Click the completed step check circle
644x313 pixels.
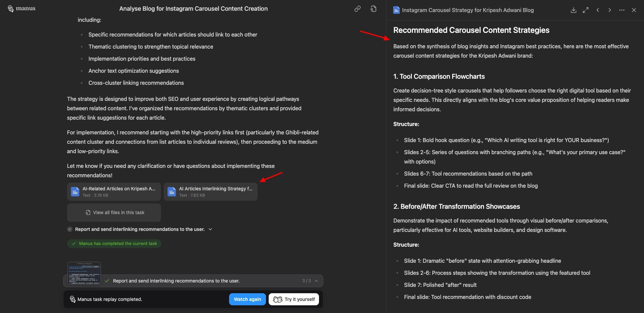coord(70,229)
